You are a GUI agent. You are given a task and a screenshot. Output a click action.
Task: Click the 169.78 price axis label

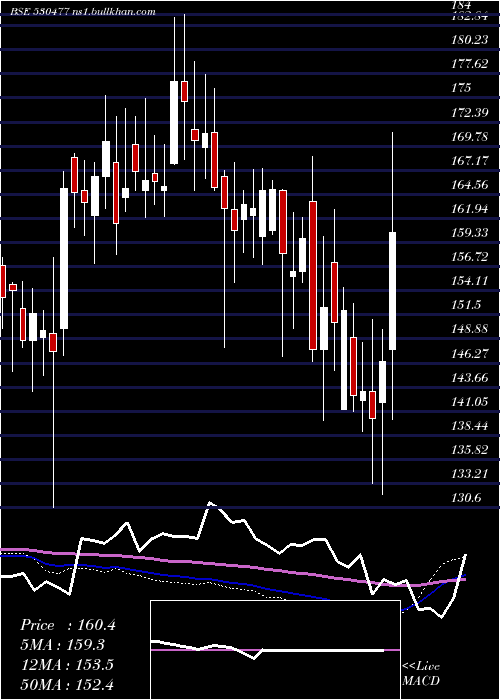[469, 137]
